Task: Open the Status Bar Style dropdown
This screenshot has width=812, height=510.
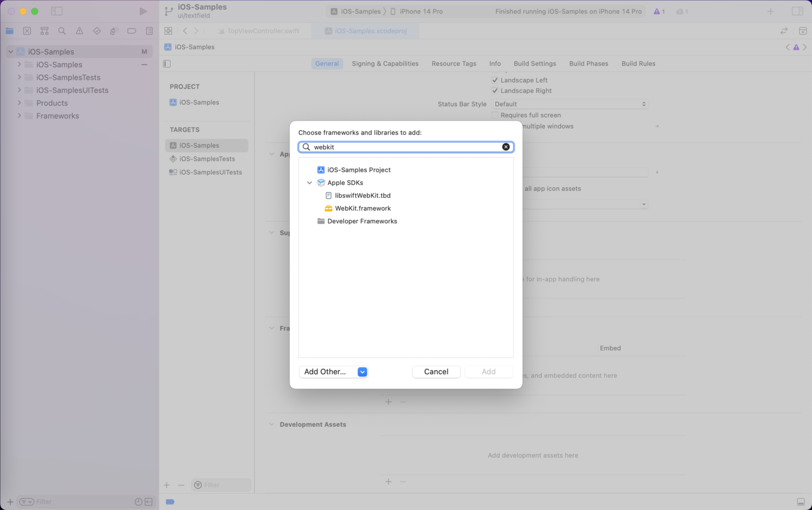Action: coord(569,104)
